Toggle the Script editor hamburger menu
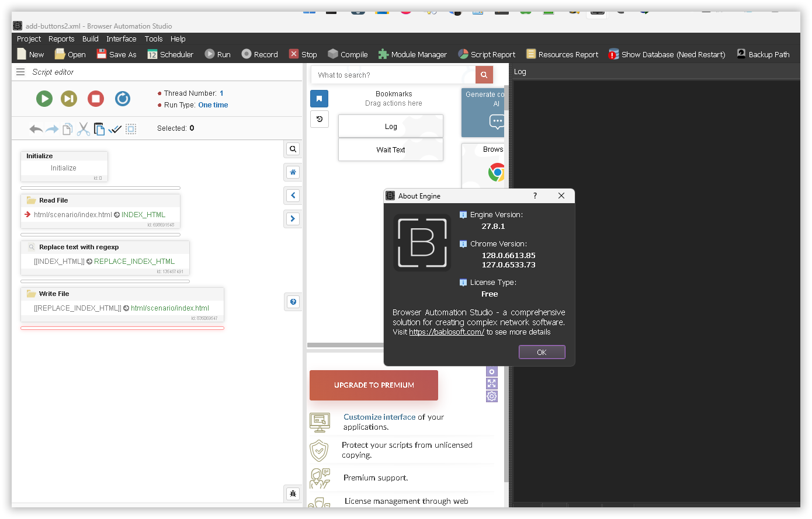812x519 pixels. pyautogui.click(x=20, y=72)
